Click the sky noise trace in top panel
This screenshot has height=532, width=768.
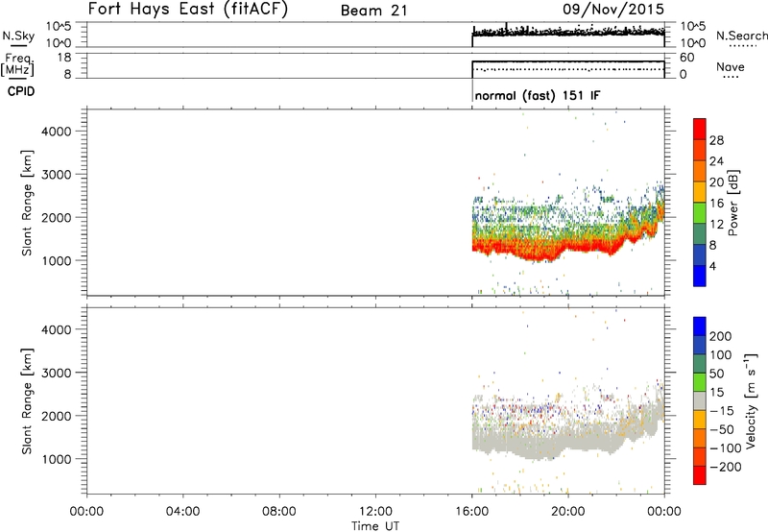point(568,33)
